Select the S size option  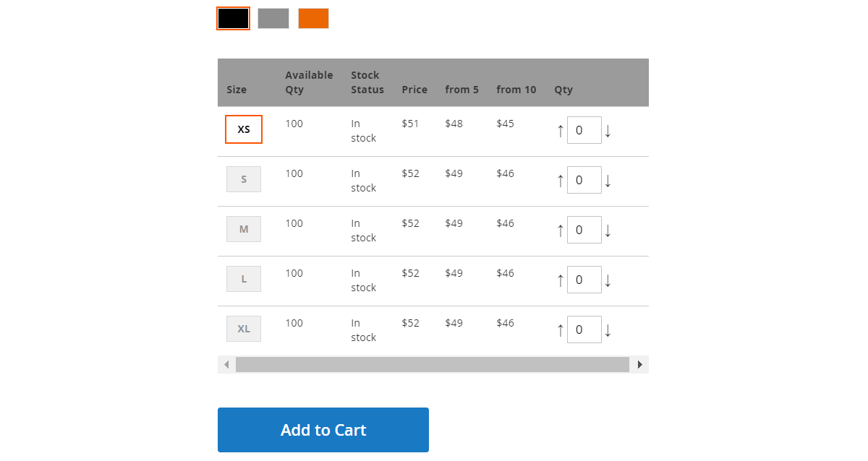[244, 179]
